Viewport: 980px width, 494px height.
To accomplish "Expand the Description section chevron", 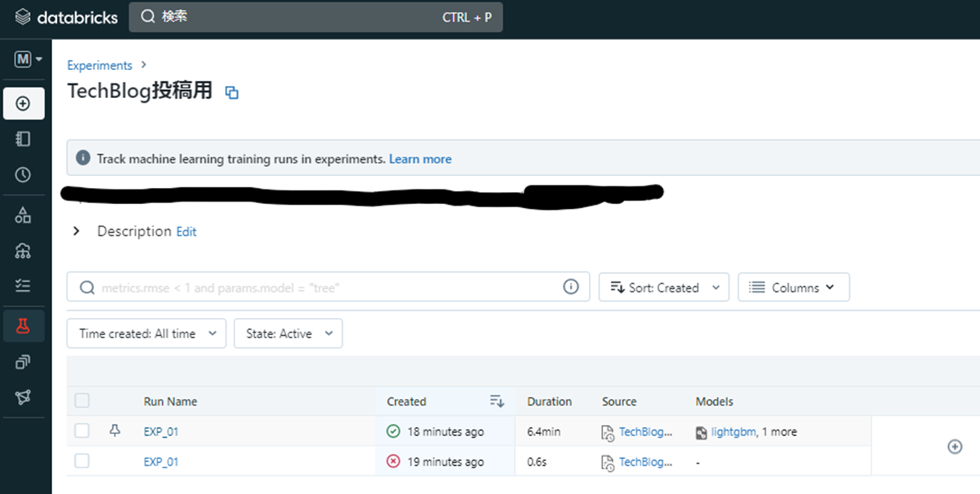I will tap(76, 231).
